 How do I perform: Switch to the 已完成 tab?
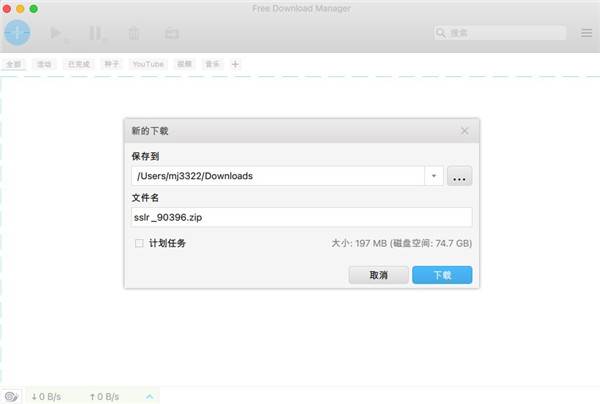(77, 64)
